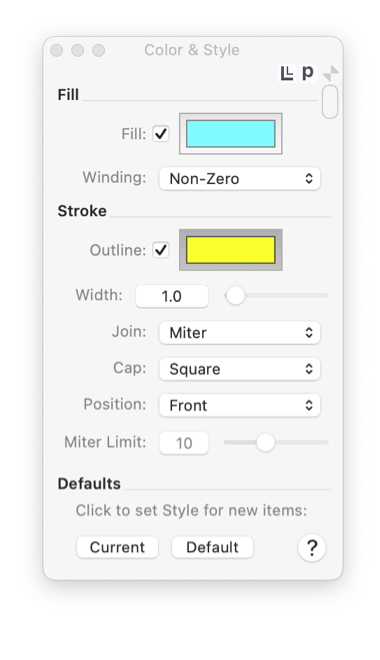
Task: Click the Current button under Defaults
Action: tap(117, 547)
